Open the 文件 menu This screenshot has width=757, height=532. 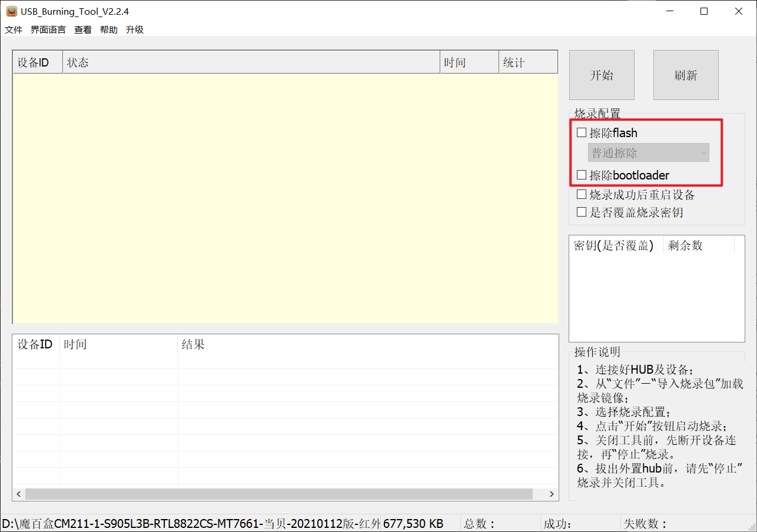(x=14, y=30)
